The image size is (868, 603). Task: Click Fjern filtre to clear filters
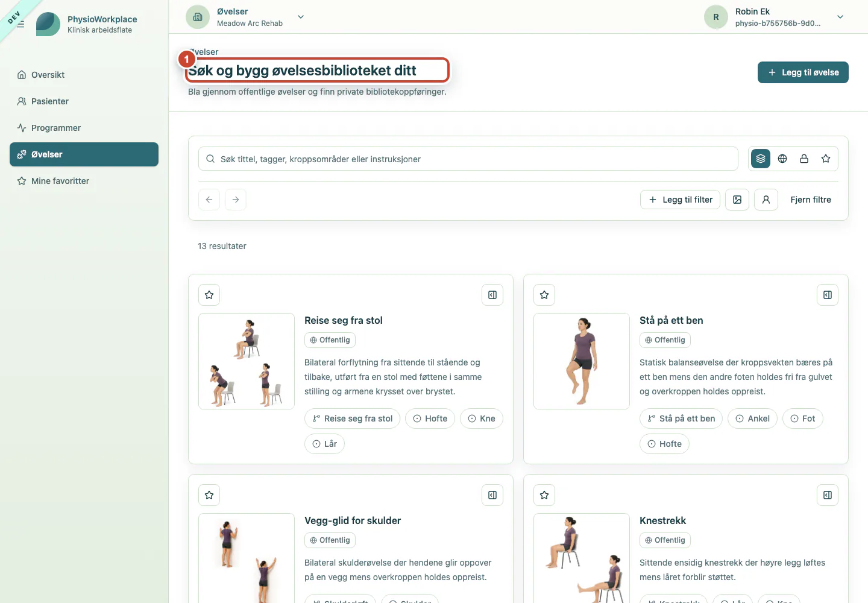(811, 200)
